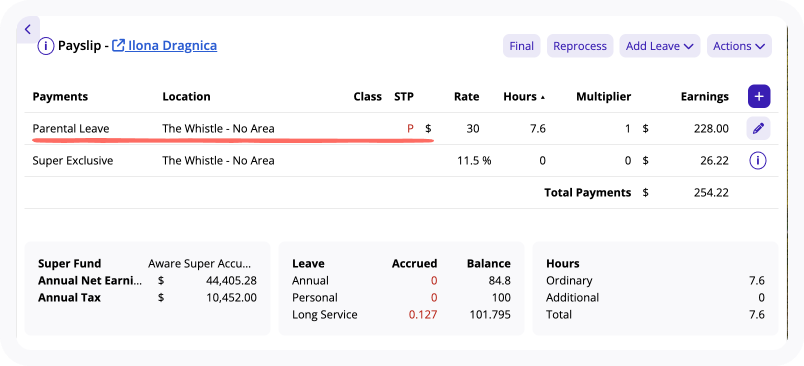Image resolution: width=804 pixels, height=366 pixels.
Task: Open Ilona Dragnica employee link
Action: click(x=165, y=46)
